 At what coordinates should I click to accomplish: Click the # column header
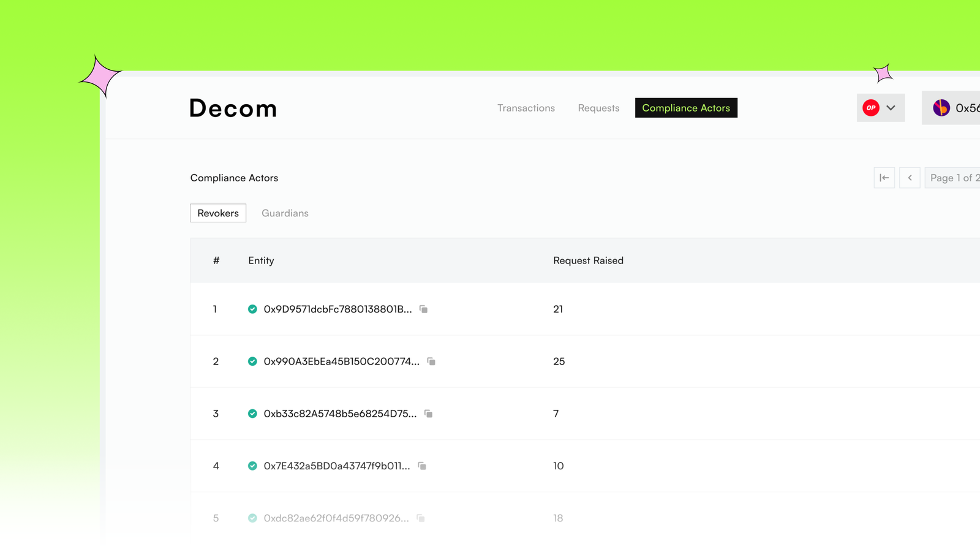click(x=216, y=260)
